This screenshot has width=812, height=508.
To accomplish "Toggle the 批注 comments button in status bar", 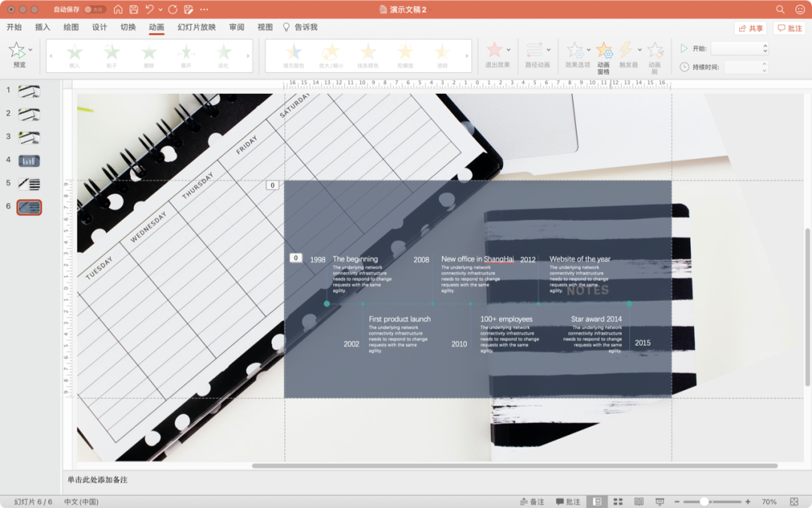I will [x=568, y=501].
